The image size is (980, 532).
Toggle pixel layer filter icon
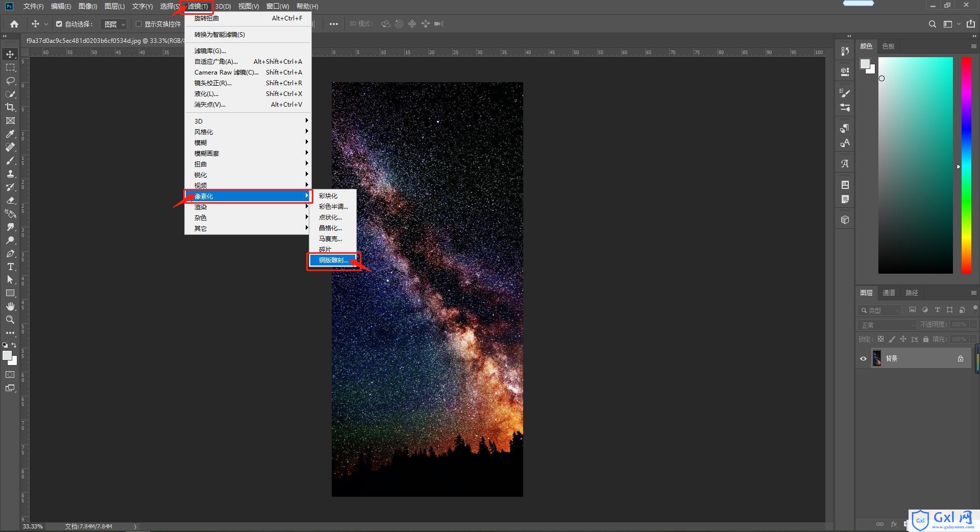point(912,309)
